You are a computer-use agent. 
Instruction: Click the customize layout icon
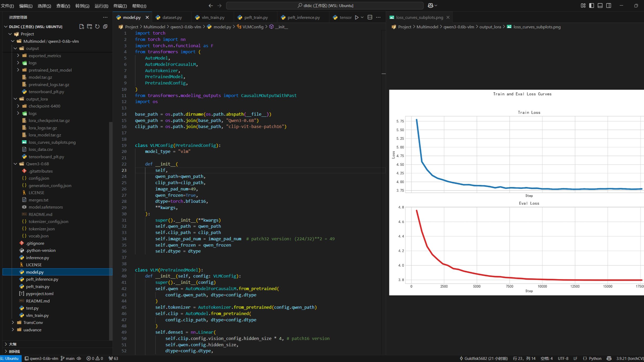click(583, 6)
